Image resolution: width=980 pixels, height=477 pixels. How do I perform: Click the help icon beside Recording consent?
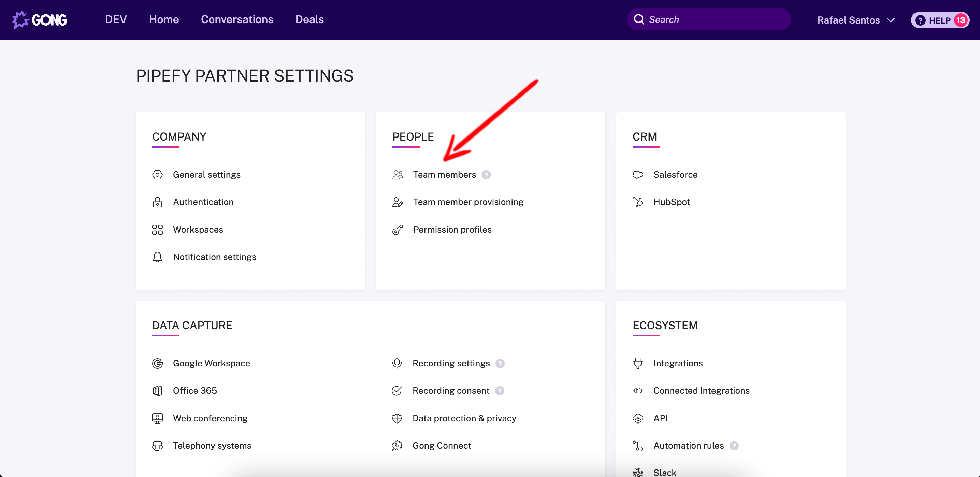499,391
